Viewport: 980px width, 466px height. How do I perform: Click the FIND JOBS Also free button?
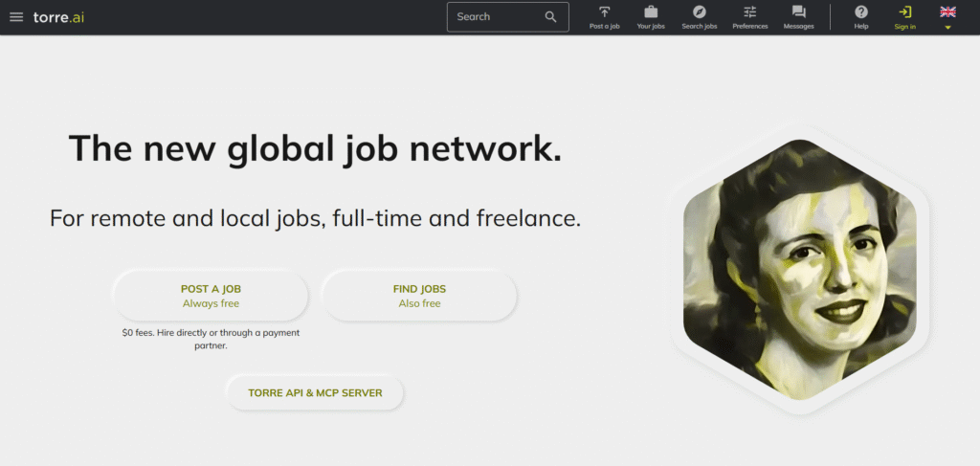(419, 296)
